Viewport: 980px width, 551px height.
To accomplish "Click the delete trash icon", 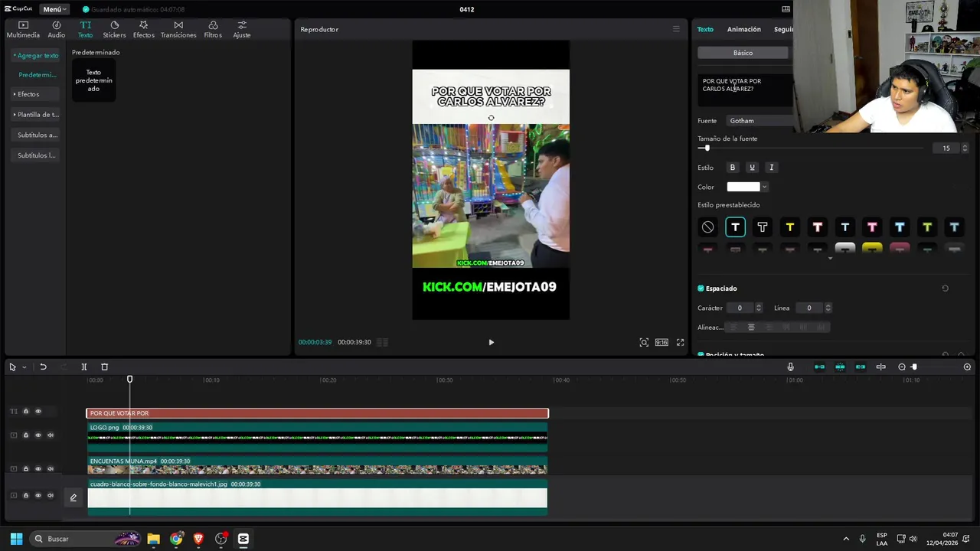I will click(x=105, y=367).
